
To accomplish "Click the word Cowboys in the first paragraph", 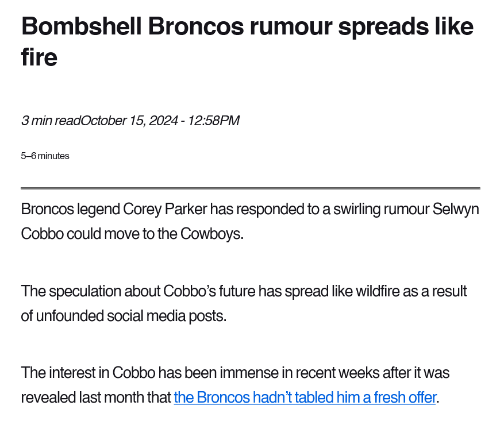I will [212, 234].
